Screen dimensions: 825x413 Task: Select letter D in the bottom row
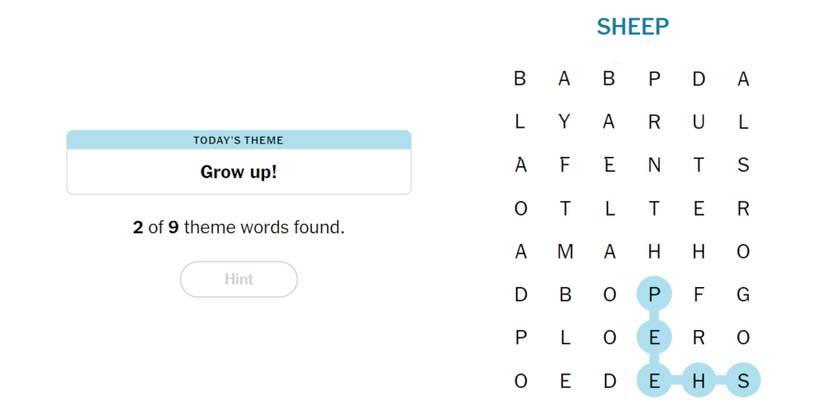[610, 381]
